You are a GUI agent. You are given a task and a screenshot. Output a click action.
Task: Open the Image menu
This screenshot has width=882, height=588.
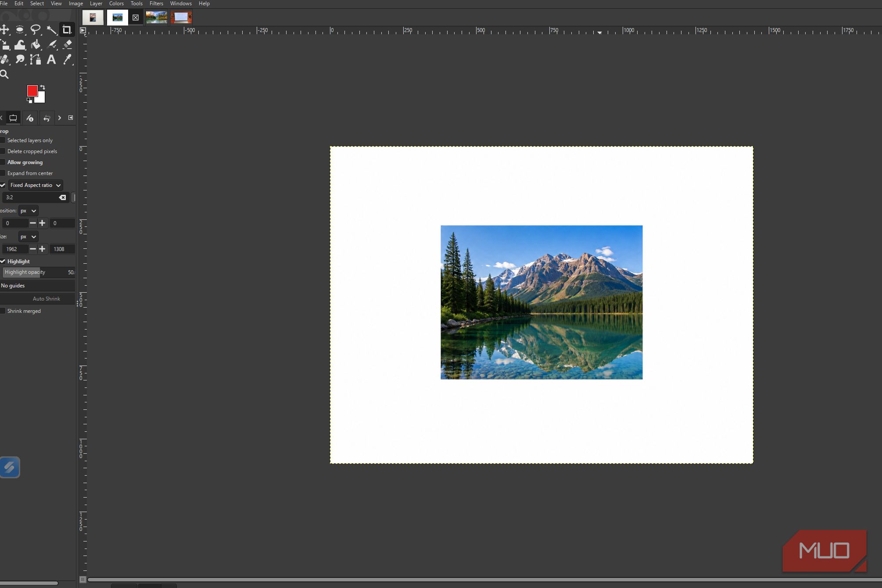76,4
